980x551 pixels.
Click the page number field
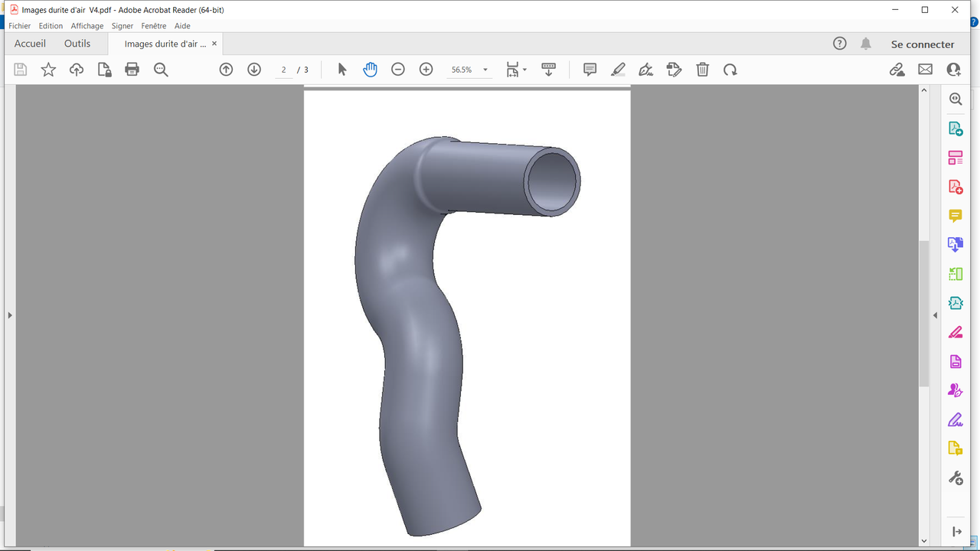coord(283,70)
